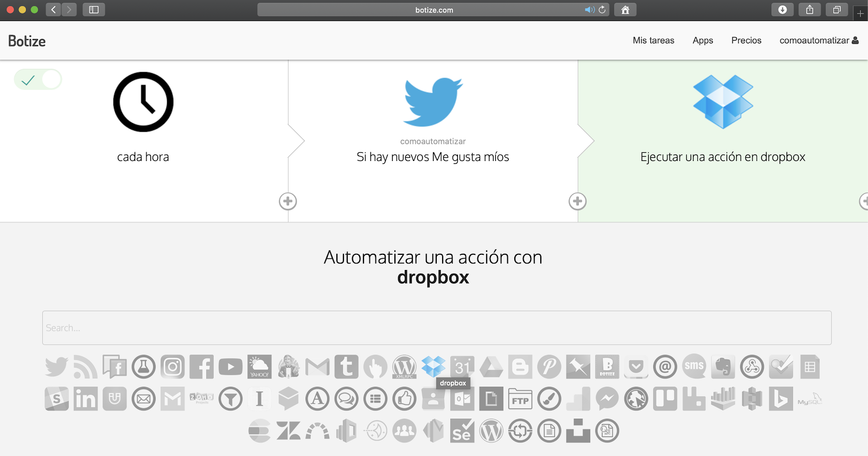Choose the Zoho Projects app icon
The image size is (868, 456).
click(x=201, y=399)
